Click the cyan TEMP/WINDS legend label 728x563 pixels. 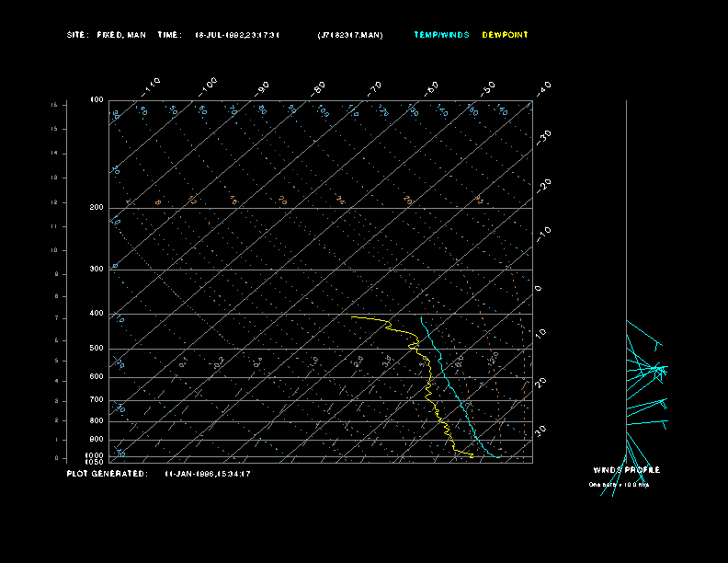[x=441, y=35]
